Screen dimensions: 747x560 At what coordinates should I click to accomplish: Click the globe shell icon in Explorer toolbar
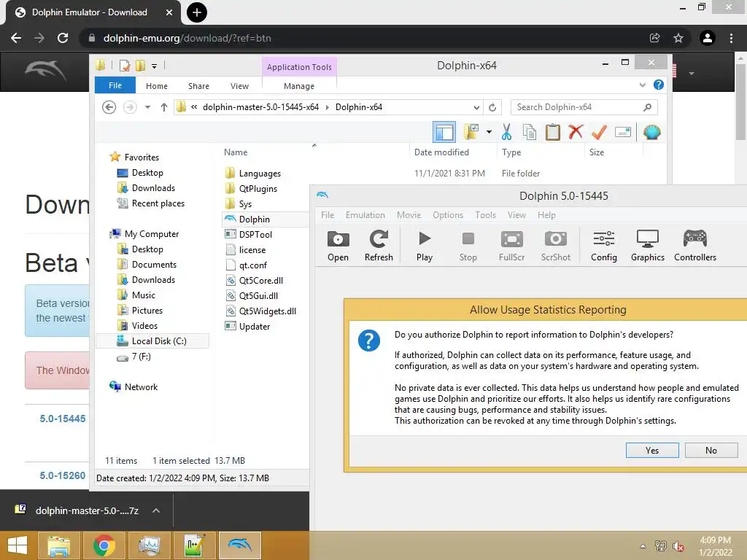tap(651, 132)
